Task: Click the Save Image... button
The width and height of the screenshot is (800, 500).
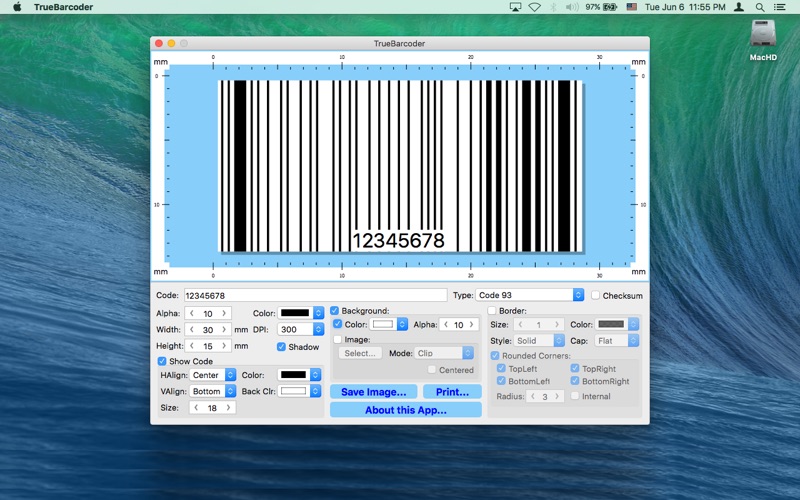Action: tap(373, 392)
